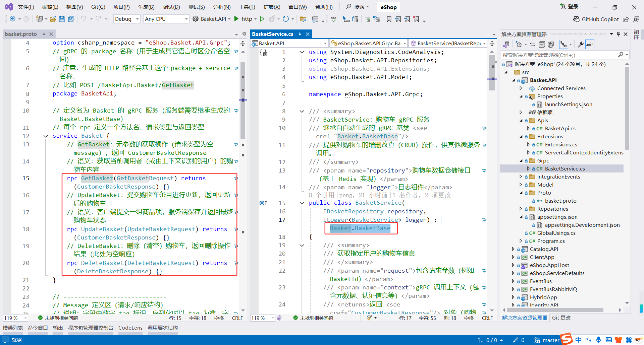Open the Git menu
The image size is (644, 345).
98,7
